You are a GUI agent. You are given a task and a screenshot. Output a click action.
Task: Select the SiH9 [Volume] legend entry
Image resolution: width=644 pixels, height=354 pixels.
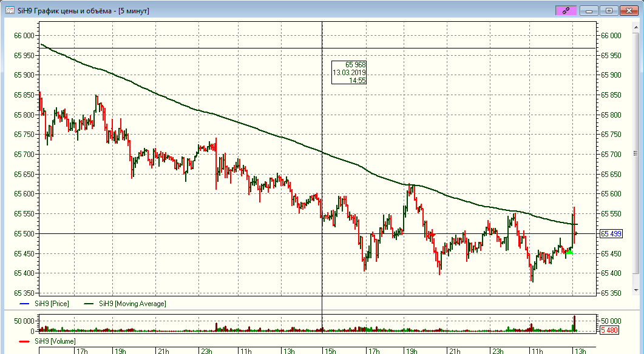point(56,341)
